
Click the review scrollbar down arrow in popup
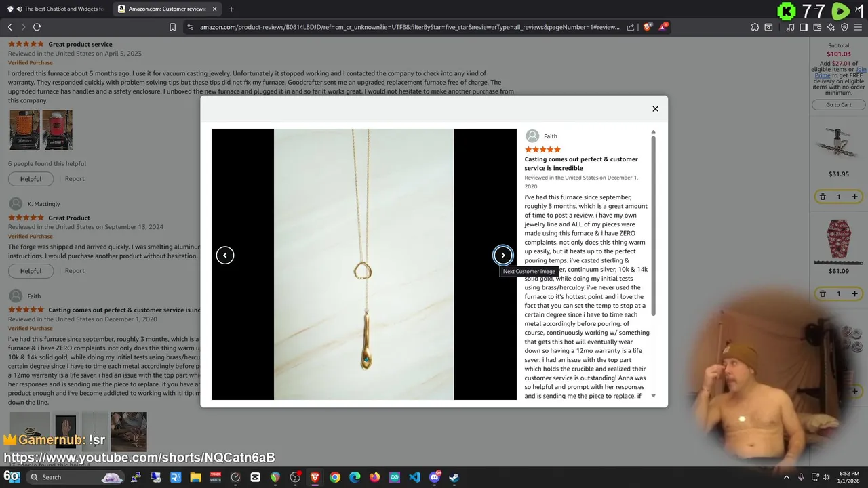pyautogui.click(x=653, y=395)
